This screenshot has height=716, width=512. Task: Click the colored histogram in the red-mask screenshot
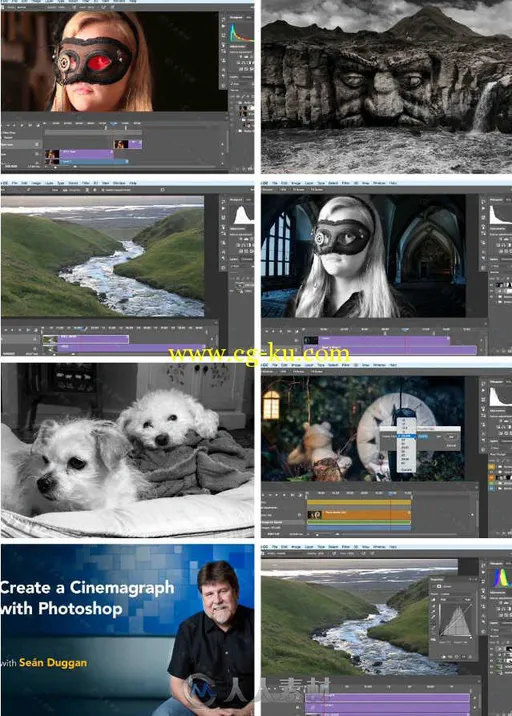(240, 33)
